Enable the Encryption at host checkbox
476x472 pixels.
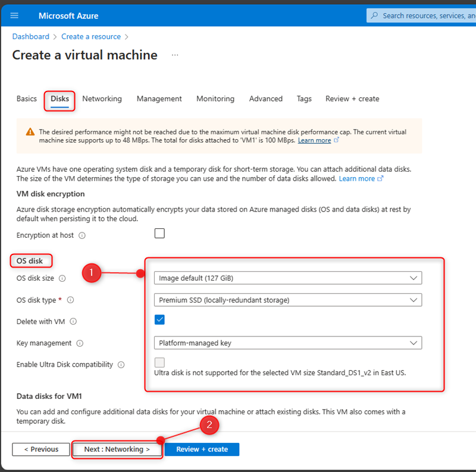pyautogui.click(x=159, y=234)
